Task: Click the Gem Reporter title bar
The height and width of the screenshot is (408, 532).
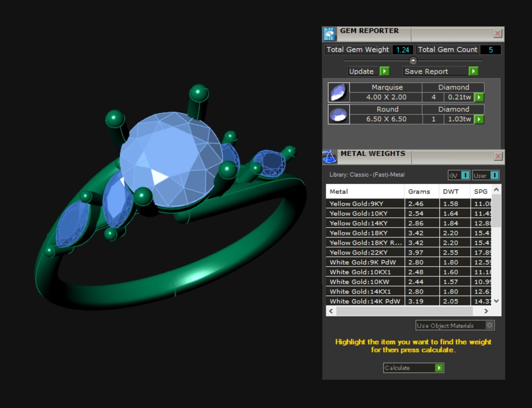Action: [413, 34]
